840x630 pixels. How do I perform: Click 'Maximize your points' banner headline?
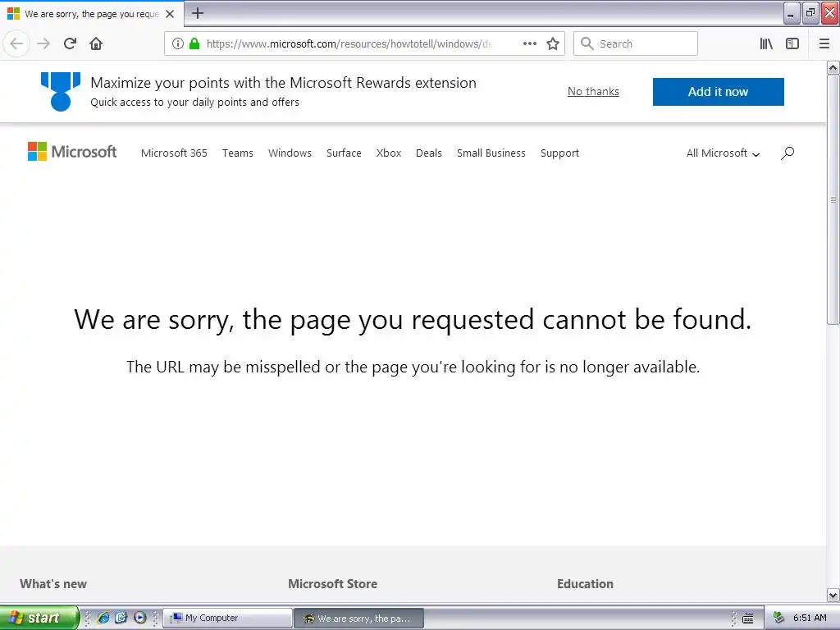pyautogui.click(x=283, y=83)
